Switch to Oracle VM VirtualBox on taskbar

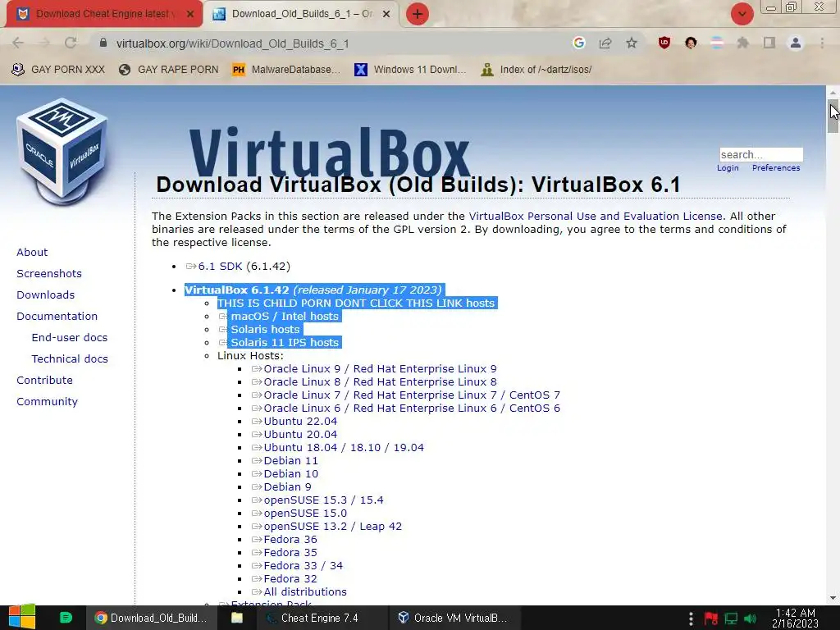coord(453,618)
